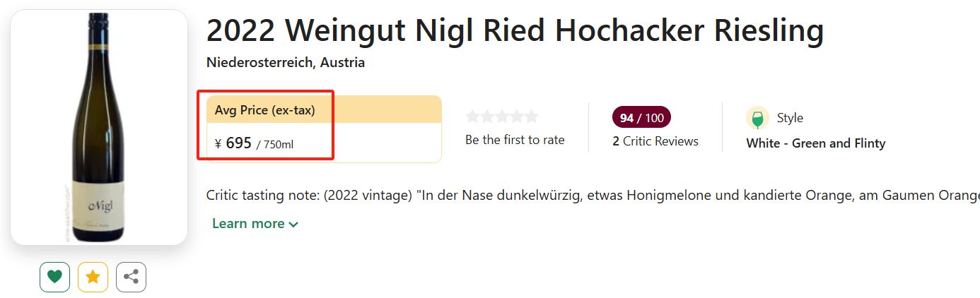Follow the Niederosterreich, Austria region link

click(286, 62)
